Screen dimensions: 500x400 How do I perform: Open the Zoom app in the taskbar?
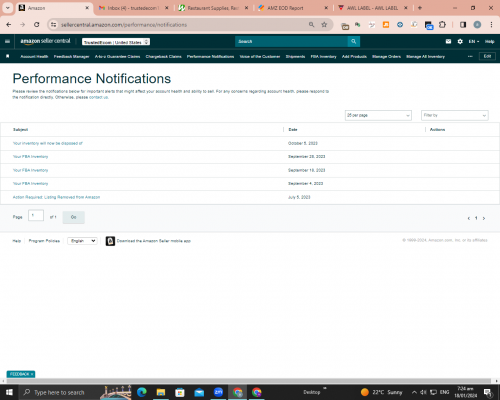click(x=218, y=392)
